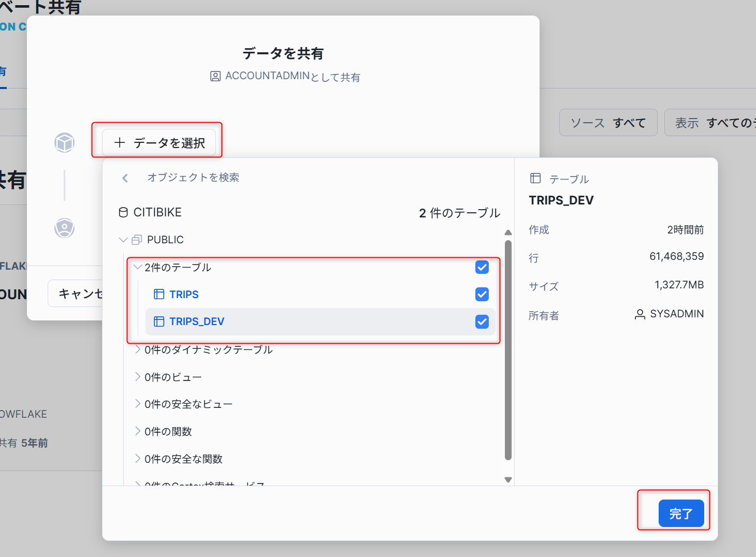756x557 pixels.
Task: Click the オブジェクトを検索 search field
Action: click(193, 178)
